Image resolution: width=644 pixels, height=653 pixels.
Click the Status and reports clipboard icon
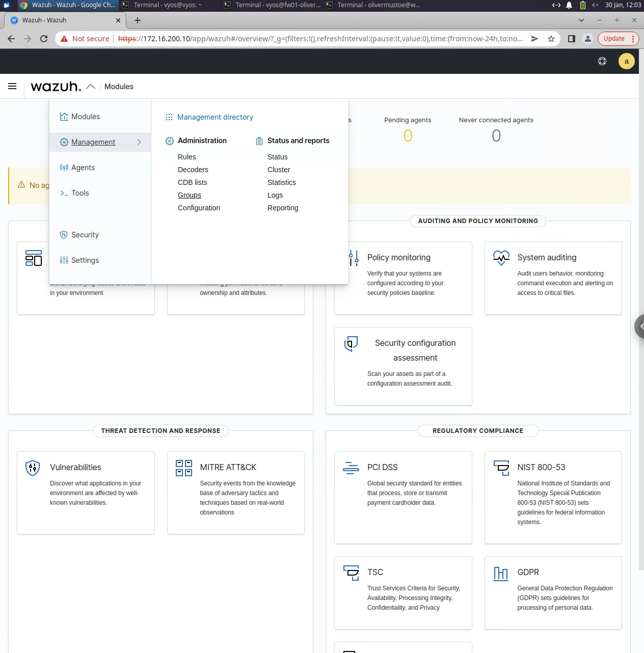259,141
